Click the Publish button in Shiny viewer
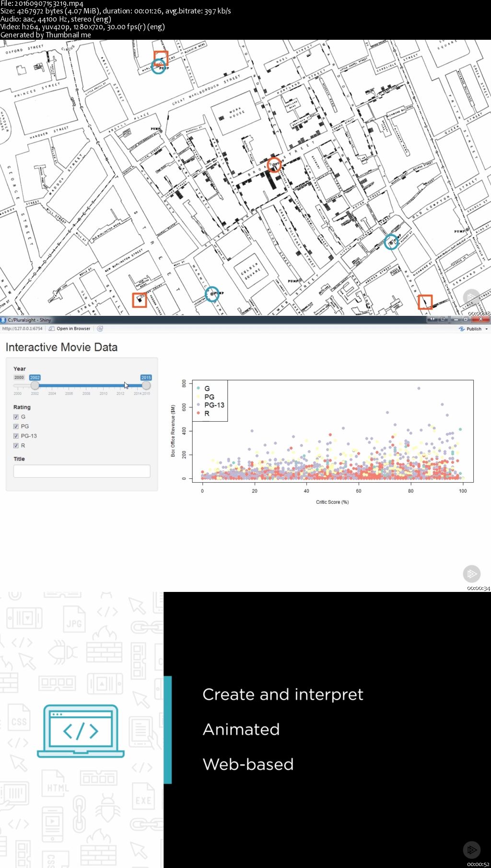This screenshot has height=868, width=491. tap(470, 329)
